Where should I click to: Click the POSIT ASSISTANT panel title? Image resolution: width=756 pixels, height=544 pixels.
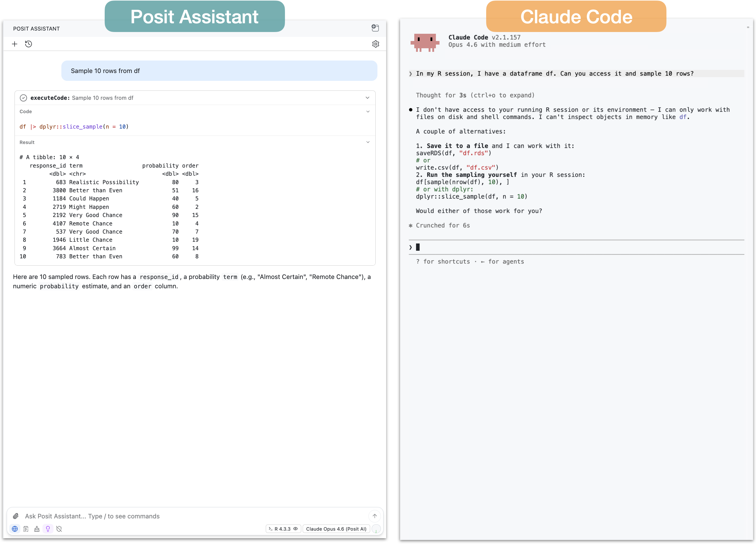36,29
